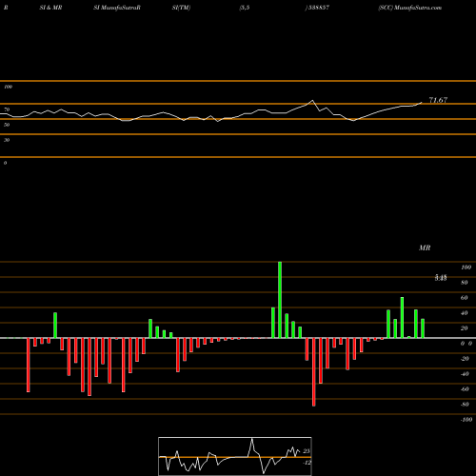Click the 30 level label on RSI panel
The image size is (476, 476).
(7, 140)
